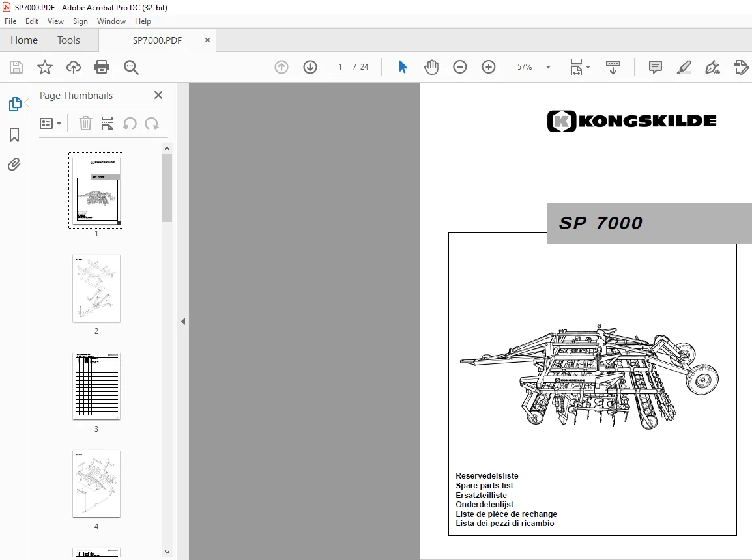752x560 pixels.
Task: Expand fit page options dropdown arrow
Action: (588, 67)
